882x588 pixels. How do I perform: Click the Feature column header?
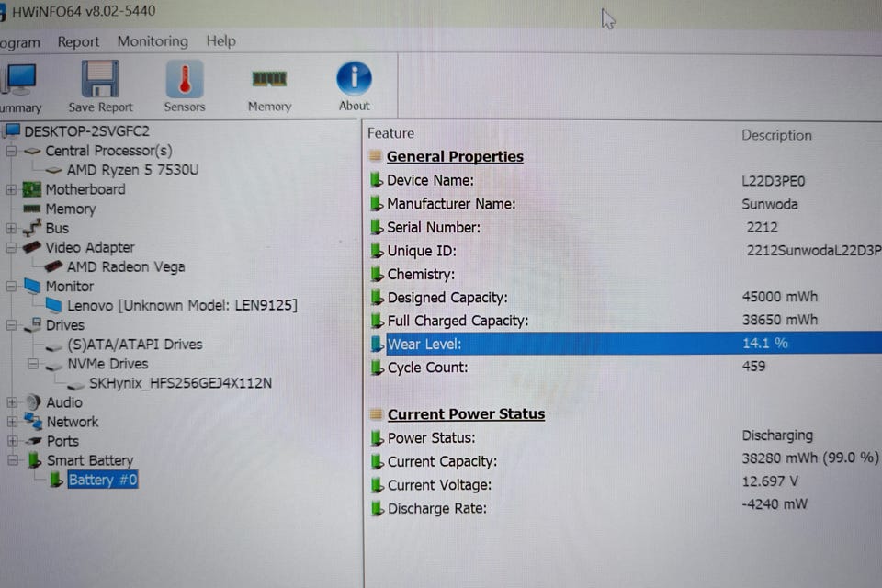[x=391, y=133]
